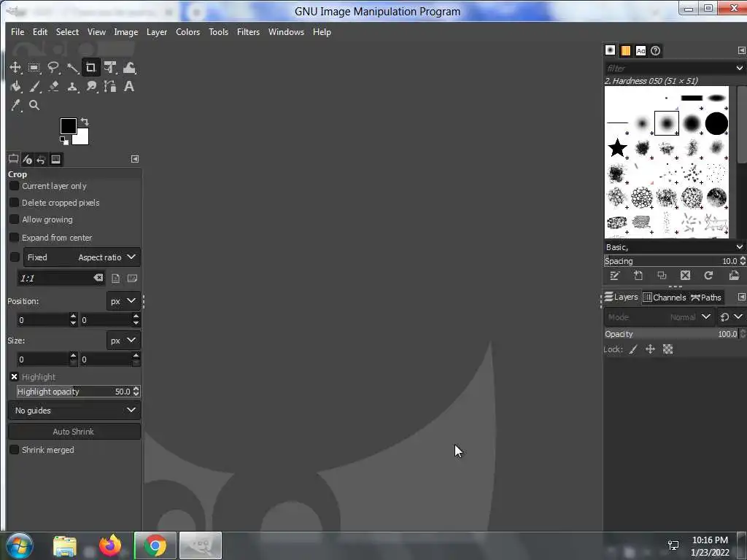Open the Position unit px dropdown
Image resolution: width=747 pixels, height=560 pixels.
123,301
